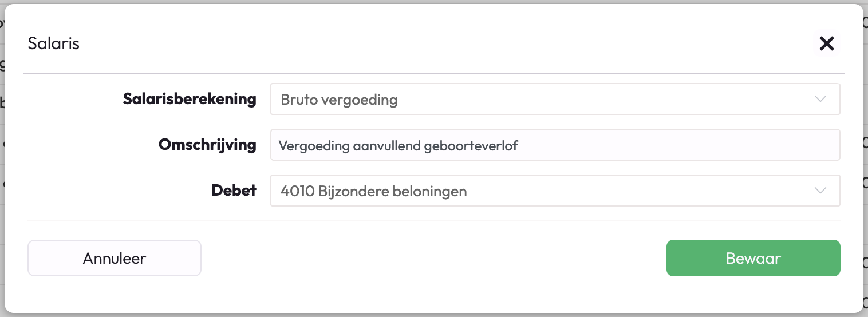Viewport: 868px width, 317px height.
Task: Click the Salaris dialog title
Action: click(x=53, y=43)
